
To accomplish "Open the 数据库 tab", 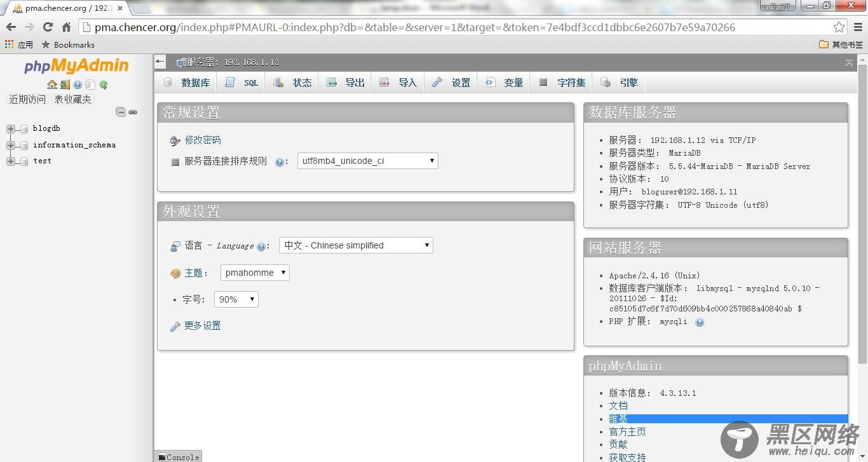I will [186, 83].
